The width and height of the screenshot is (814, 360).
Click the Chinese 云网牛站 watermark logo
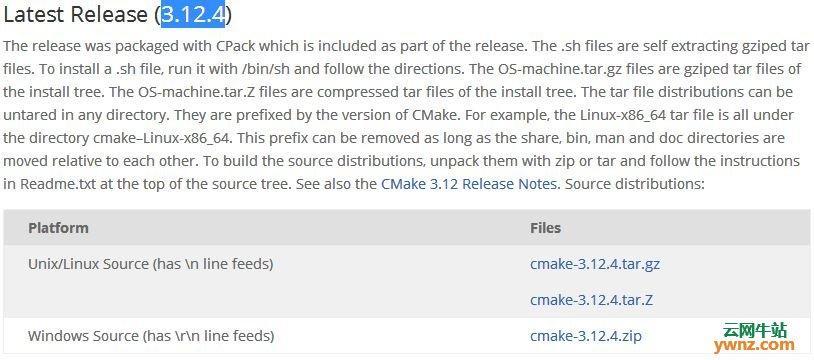(755, 329)
